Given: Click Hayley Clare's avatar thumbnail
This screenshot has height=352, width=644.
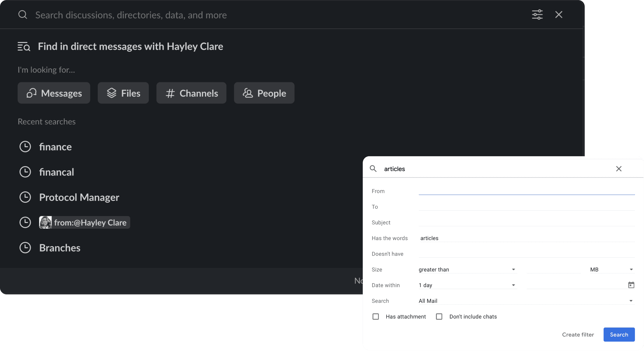Looking at the screenshot, I should (x=45, y=222).
